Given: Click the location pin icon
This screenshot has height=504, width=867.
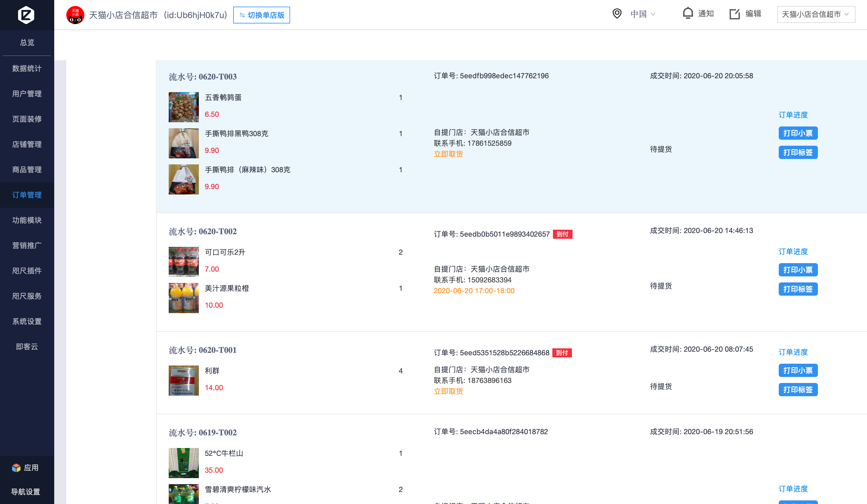Looking at the screenshot, I should tap(617, 14).
